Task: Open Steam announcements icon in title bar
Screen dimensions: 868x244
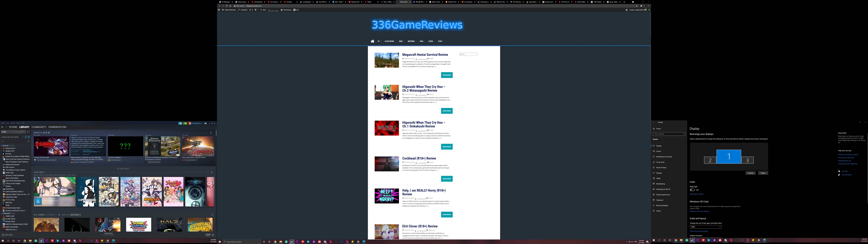Action: coord(180,123)
